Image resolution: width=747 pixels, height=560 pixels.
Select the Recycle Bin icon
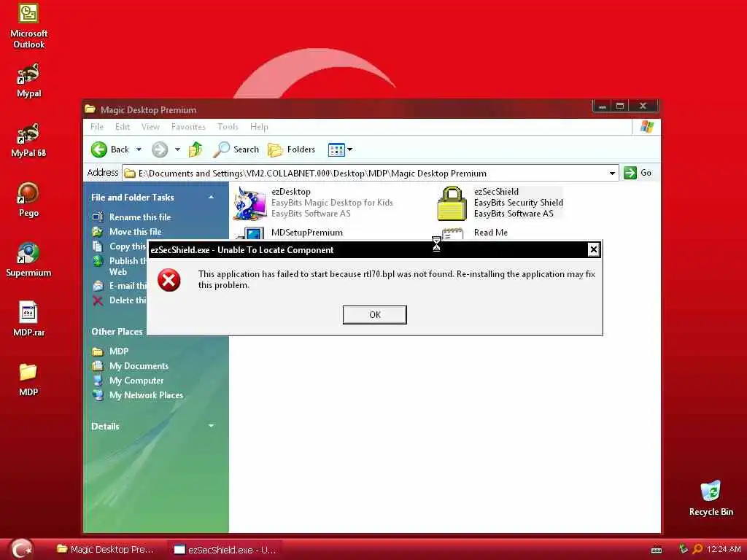point(711,498)
